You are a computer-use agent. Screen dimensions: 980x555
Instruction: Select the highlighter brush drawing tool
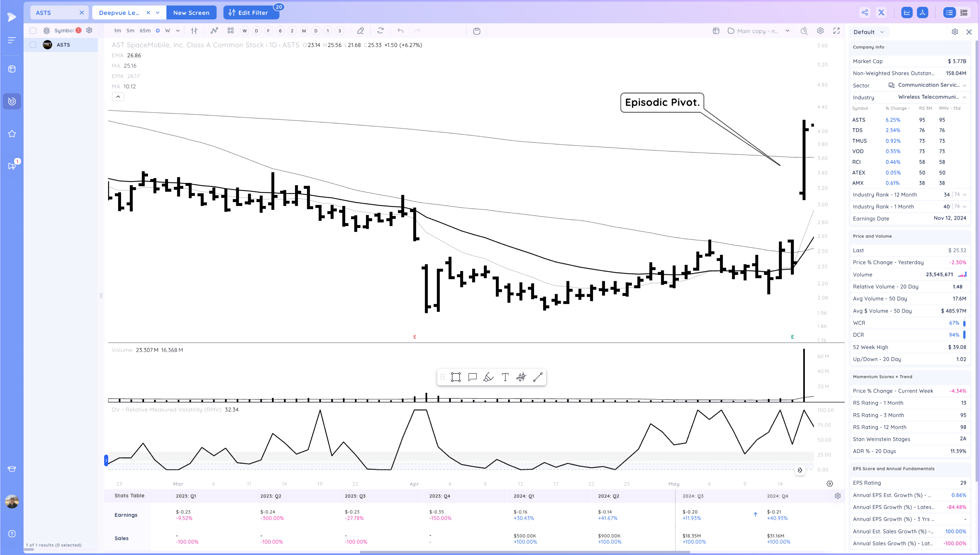tap(489, 377)
